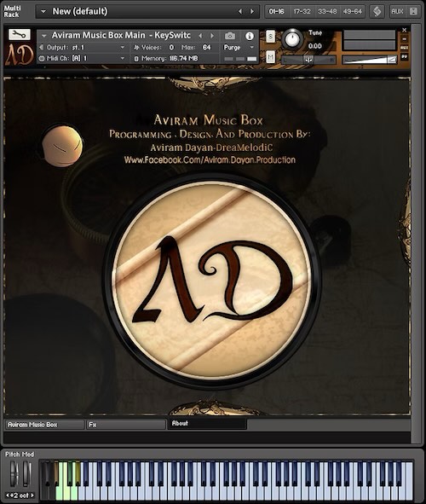Click the multi name New (default)
The height and width of the screenshot is (504, 426).
[80, 12]
